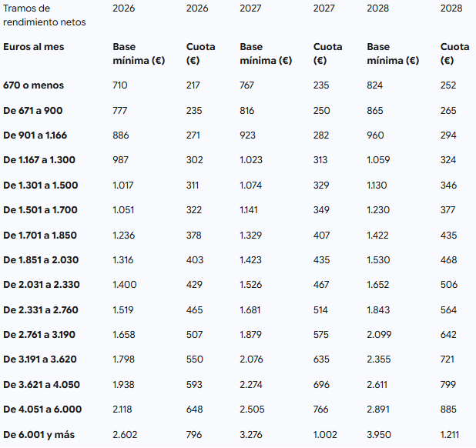Select the 1.002 cuota value
The width and height of the screenshot is (476, 448).
[325, 434]
